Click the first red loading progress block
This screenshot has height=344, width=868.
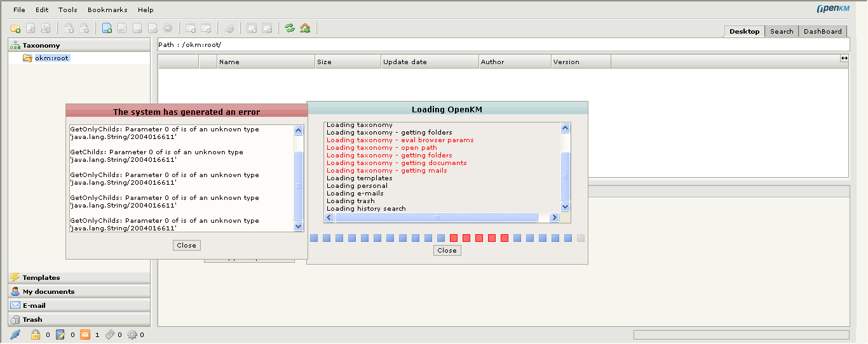click(x=454, y=238)
